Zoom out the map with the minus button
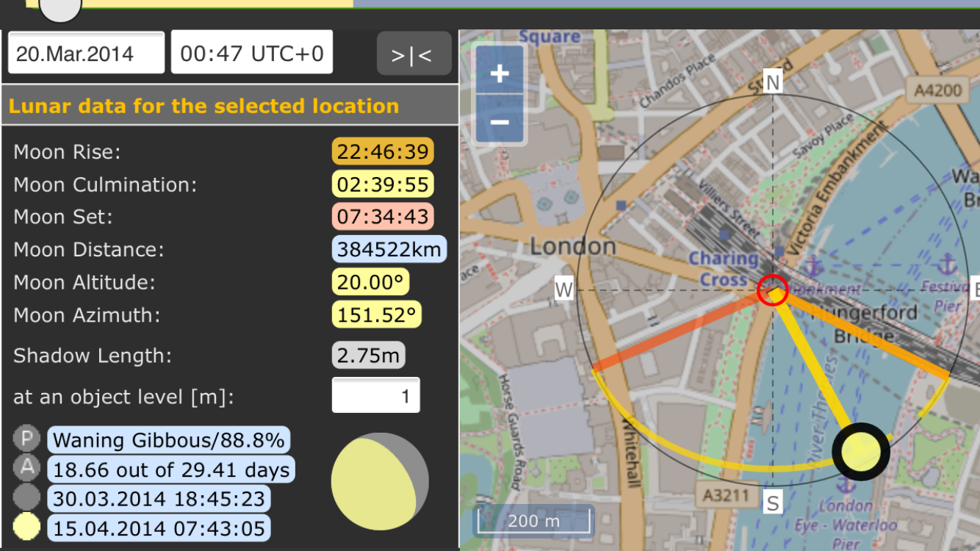980x551 pixels. [500, 120]
